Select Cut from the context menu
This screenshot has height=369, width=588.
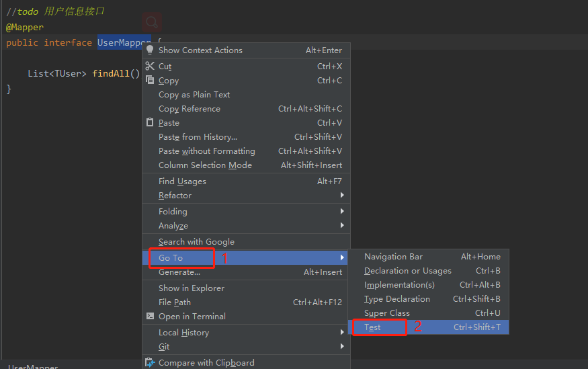click(x=247, y=67)
